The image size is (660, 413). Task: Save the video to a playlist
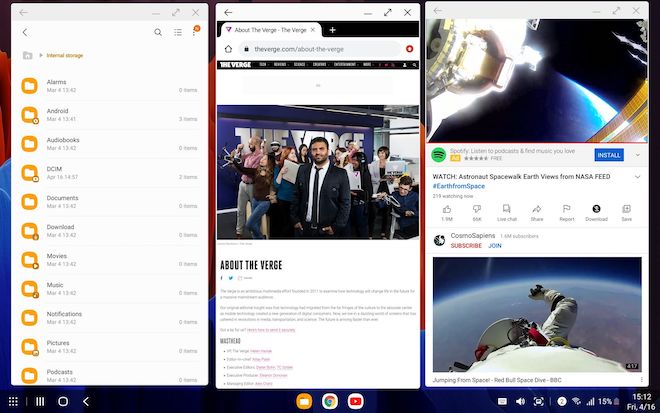point(626,213)
